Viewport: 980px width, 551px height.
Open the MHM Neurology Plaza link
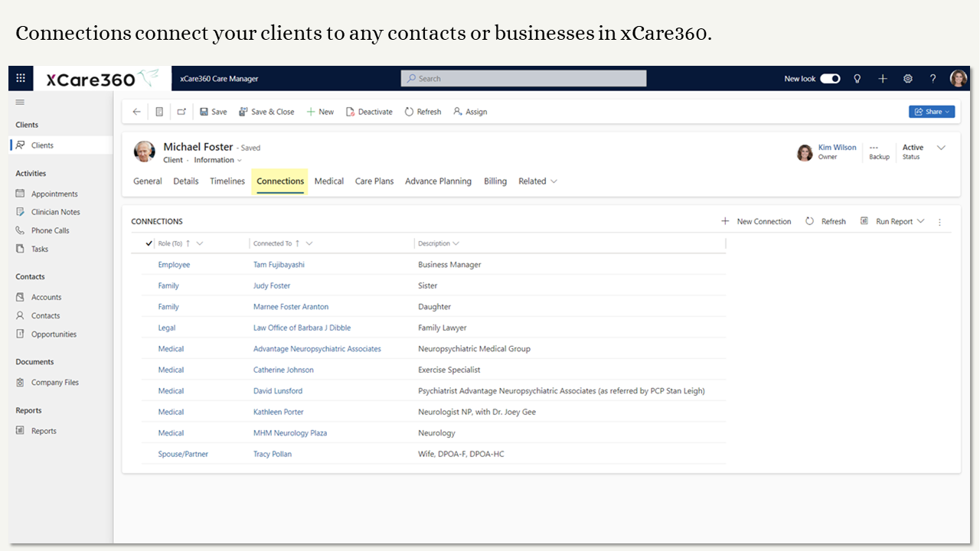[290, 433]
